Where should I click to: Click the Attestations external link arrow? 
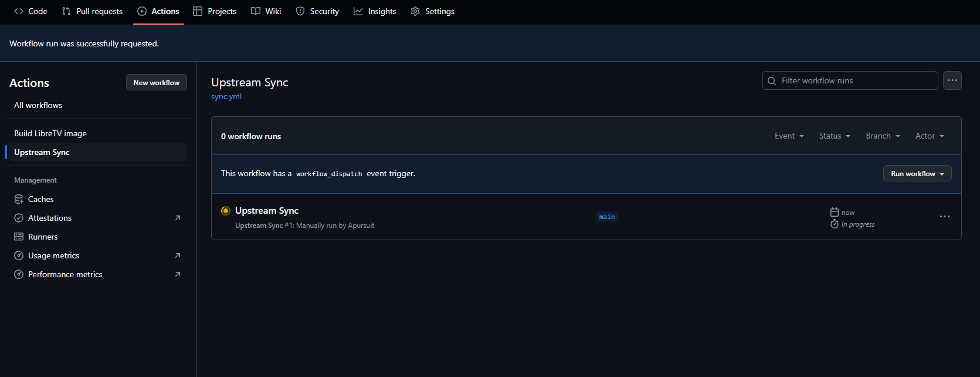click(x=178, y=218)
